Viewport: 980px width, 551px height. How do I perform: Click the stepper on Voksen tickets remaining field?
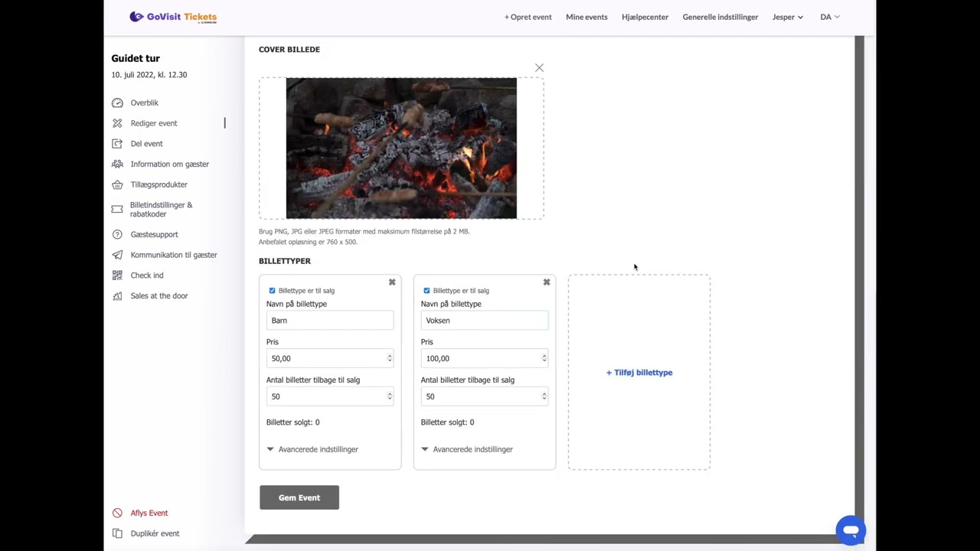point(544,396)
